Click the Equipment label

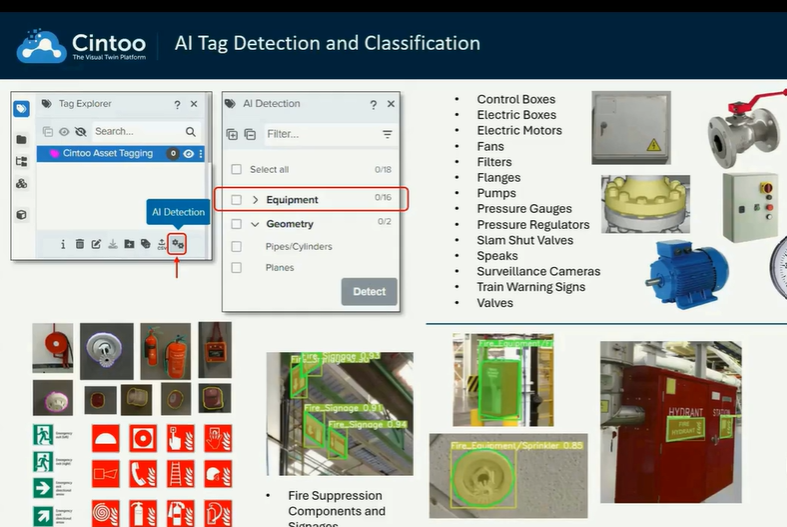[292, 200]
